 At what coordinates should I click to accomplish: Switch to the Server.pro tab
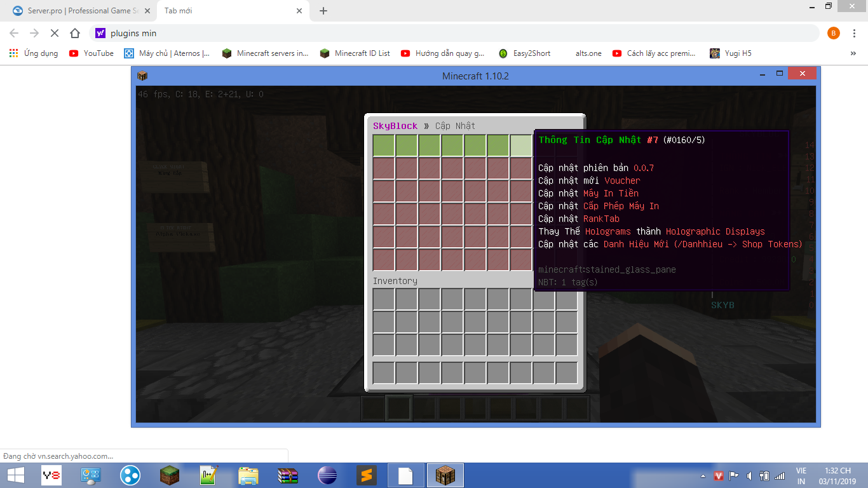pos(81,11)
